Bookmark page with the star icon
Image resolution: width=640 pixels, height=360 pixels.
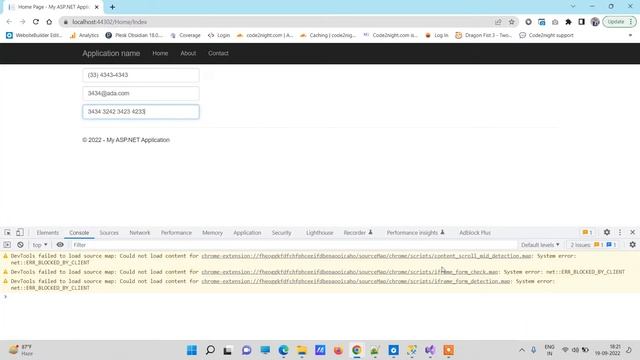tap(511, 22)
